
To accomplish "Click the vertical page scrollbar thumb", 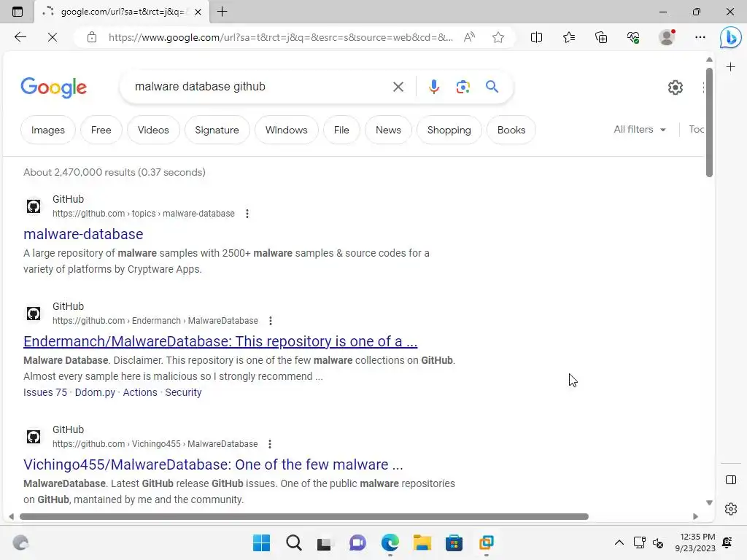I will pyautogui.click(x=709, y=122).
